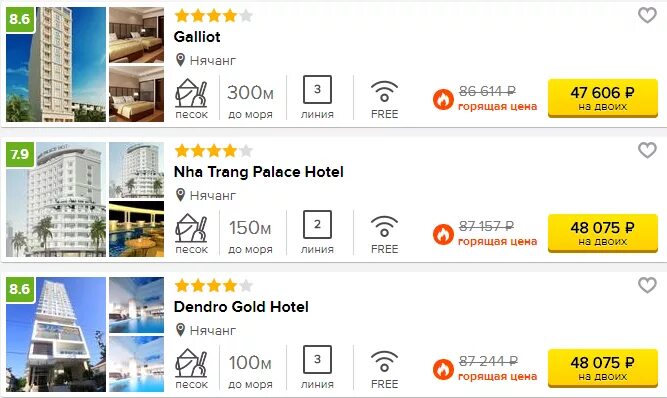The image size is (667, 398).
Task: Toggle heart favorite for Dendro Gold Hotel
Action: pyautogui.click(x=647, y=285)
